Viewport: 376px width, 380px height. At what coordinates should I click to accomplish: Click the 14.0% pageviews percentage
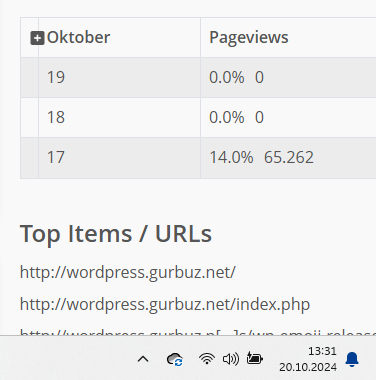(x=231, y=157)
